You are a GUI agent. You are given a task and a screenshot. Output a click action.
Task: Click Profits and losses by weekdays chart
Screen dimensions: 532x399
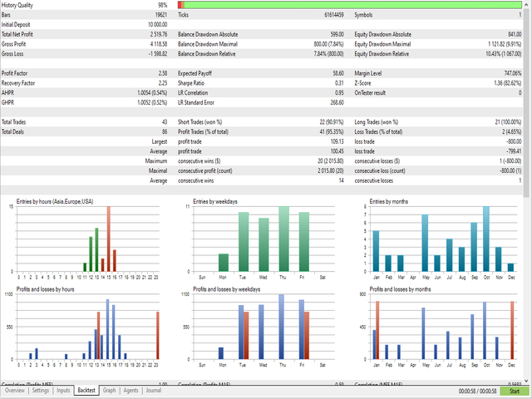[x=263, y=328]
